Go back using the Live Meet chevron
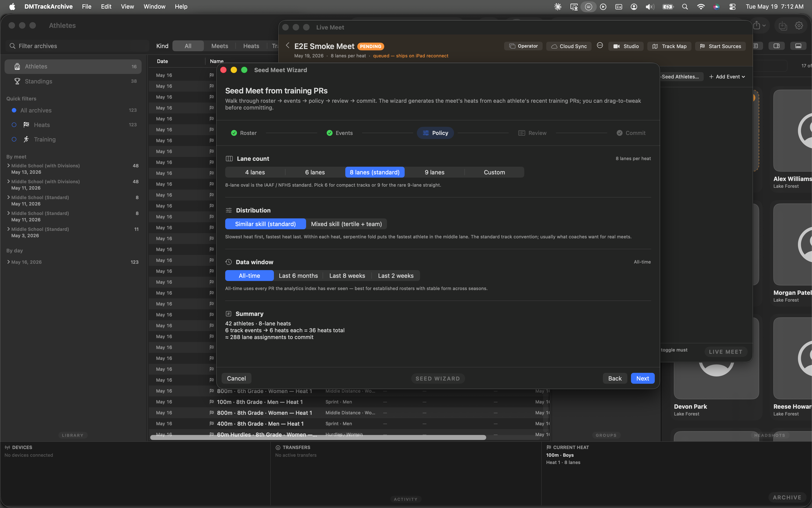The height and width of the screenshot is (508, 812). [288, 45]
